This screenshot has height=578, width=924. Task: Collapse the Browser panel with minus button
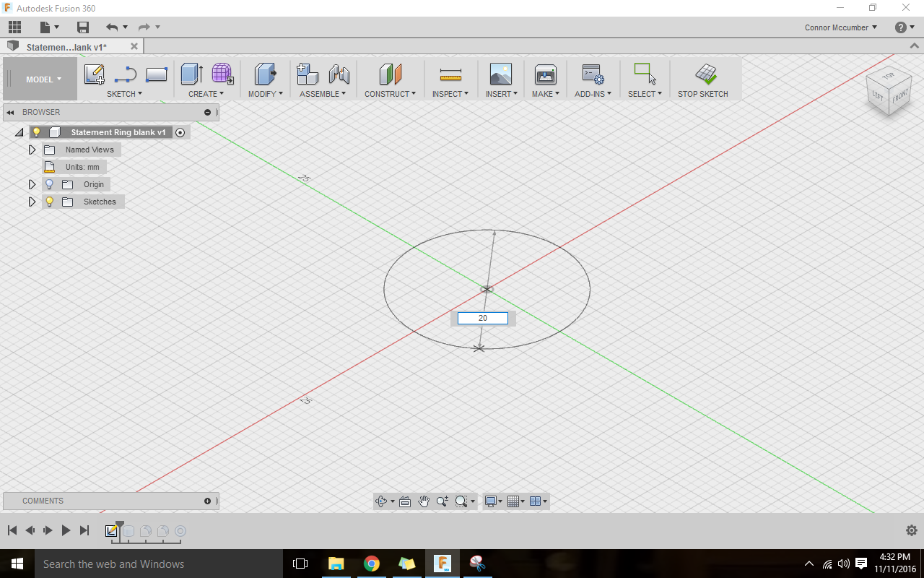click(208, 112)
